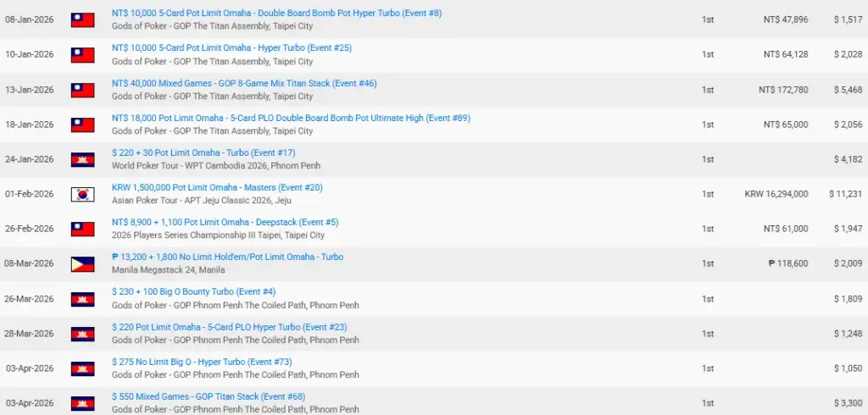Click the date 01-Feb-2026

click(x=30, y=194)
